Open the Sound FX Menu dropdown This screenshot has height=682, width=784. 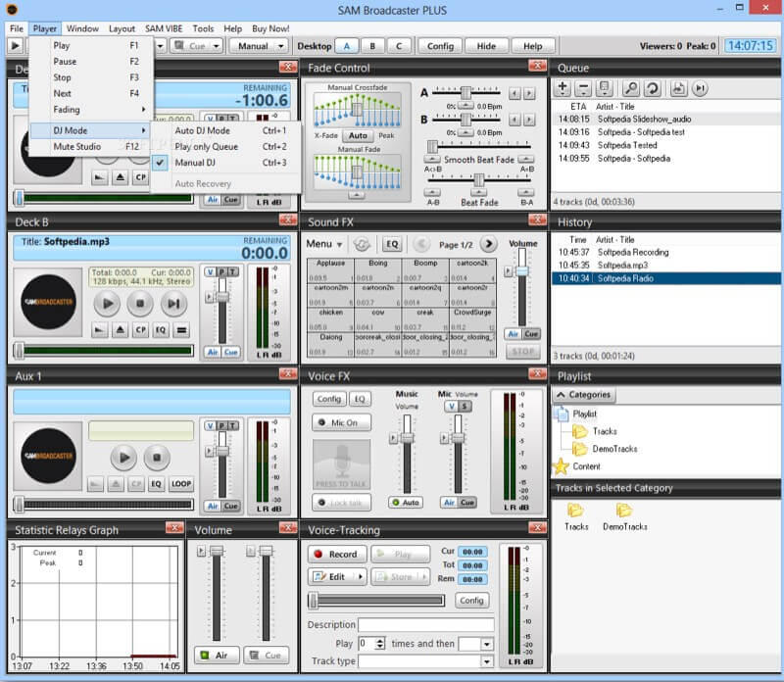(324, 244)
